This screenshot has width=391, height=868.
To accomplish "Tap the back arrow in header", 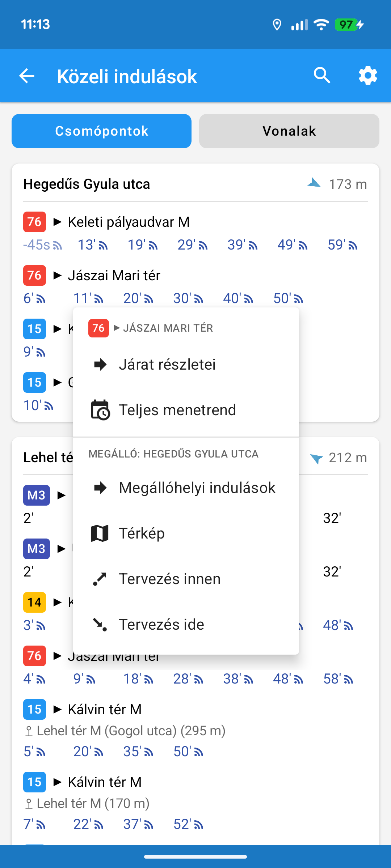I will pyautogui.click(x=27, y=76).
